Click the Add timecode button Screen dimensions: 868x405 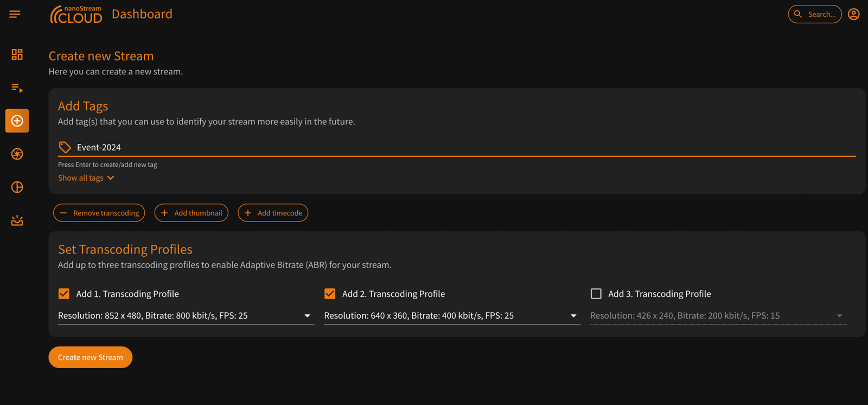pyautogui.click(x=273, y=213)
